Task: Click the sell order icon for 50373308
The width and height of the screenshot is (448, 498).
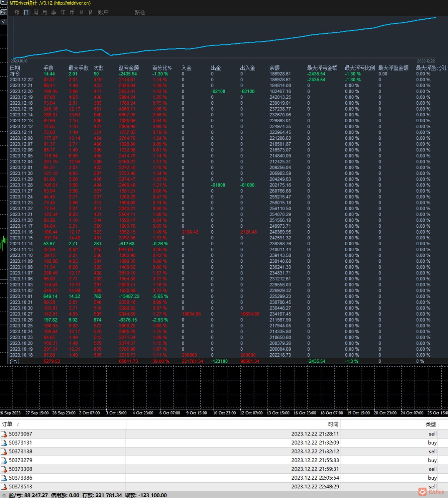Action: (4, 469)
